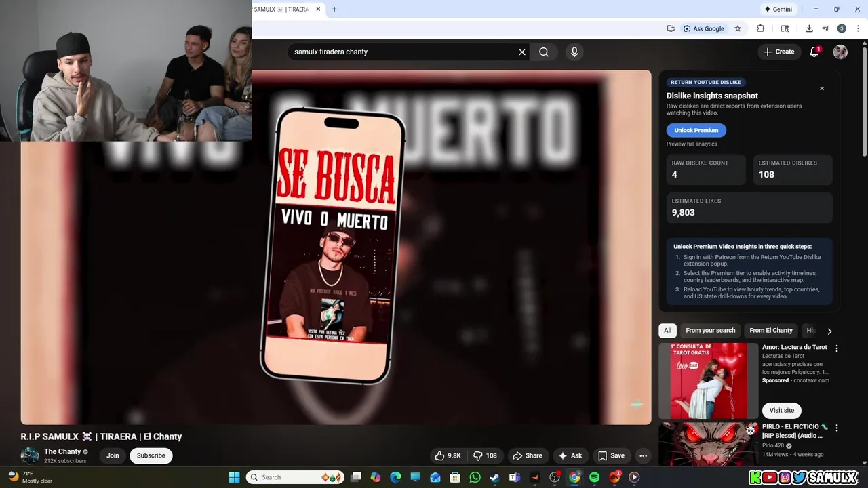Open Microsoft Teams from taskbar

click(515, 477)
